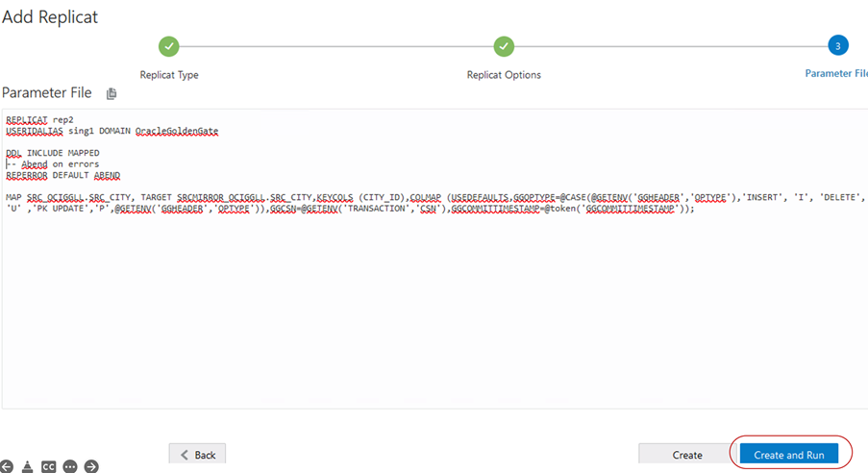
Task: Click the 'GGCOMMITTIMESTAMP' token text on the last line
Action: tap(630, 209)
